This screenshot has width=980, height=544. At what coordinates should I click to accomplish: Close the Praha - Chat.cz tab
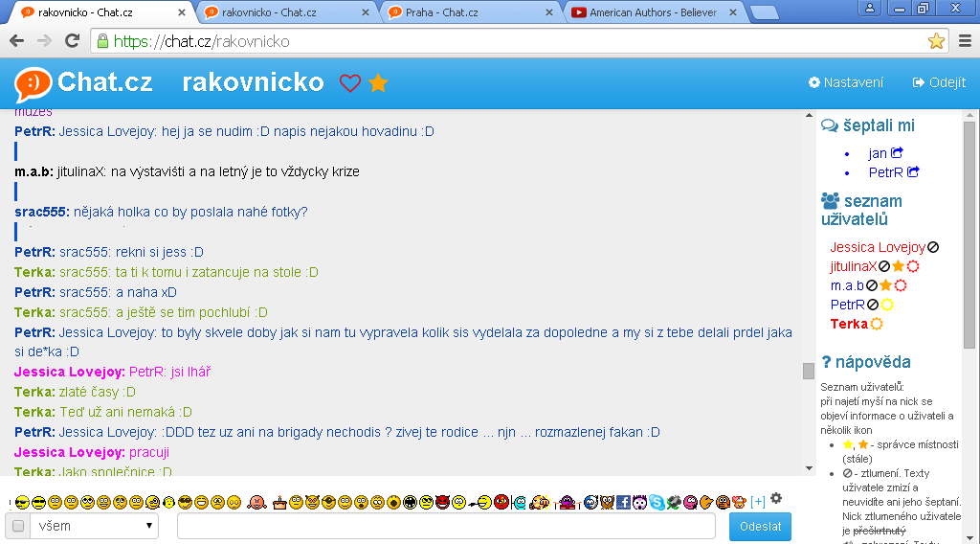tap(549, 12)
